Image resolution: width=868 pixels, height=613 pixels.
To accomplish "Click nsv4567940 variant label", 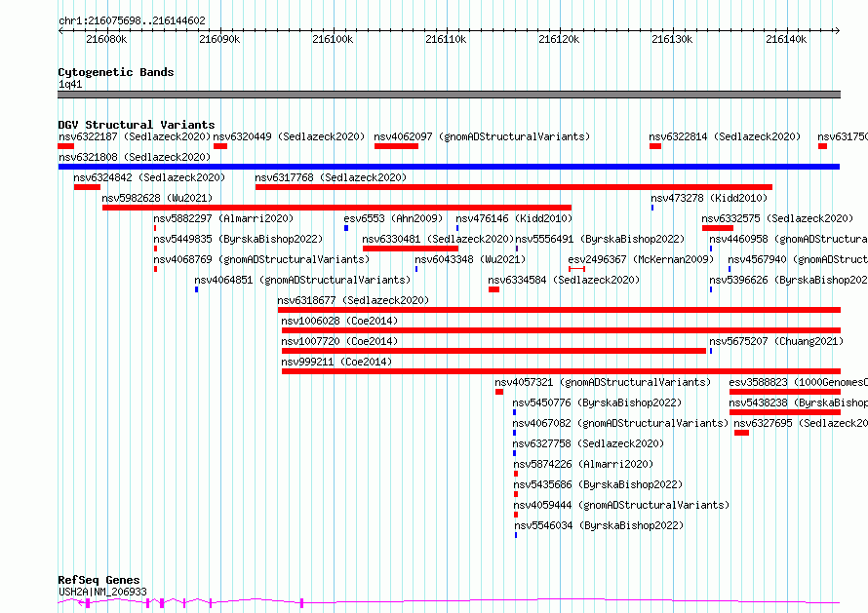I will point(798,259).
